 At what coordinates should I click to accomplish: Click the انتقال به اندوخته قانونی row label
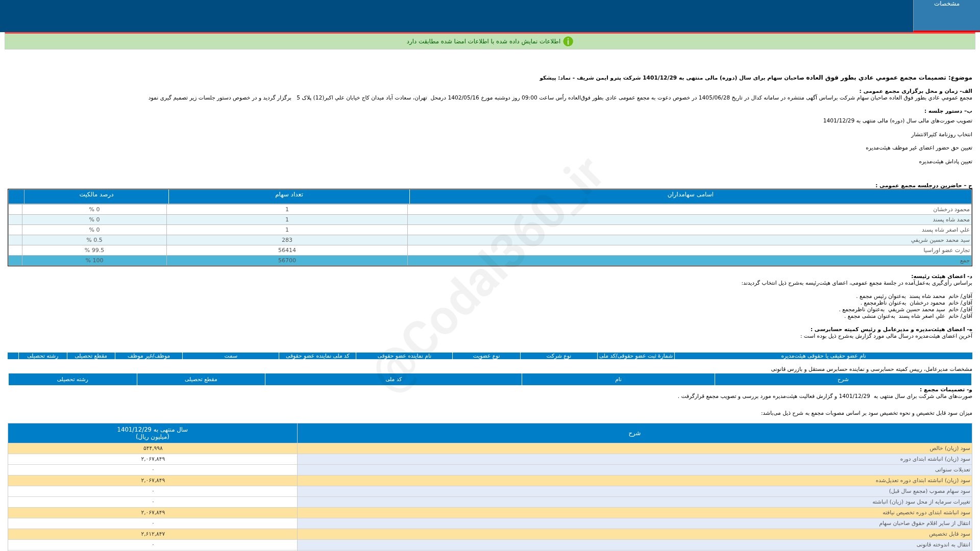943,545
